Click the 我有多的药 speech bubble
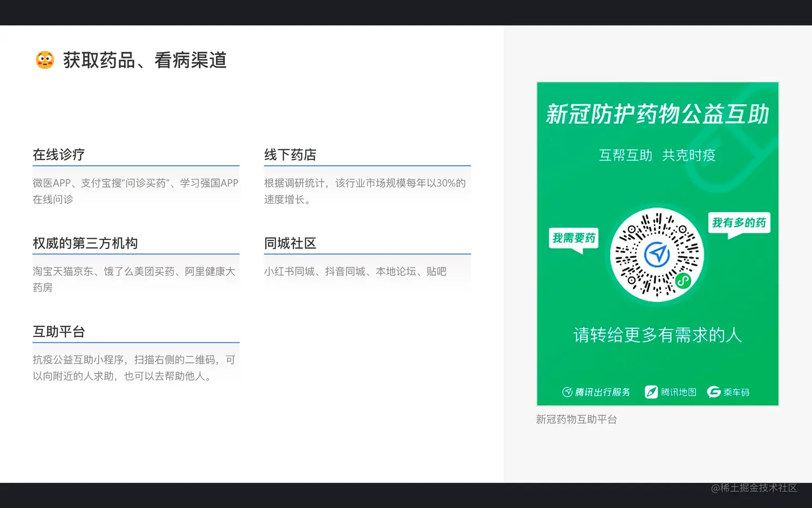This screenshot has width=812, height=508. 739,224
